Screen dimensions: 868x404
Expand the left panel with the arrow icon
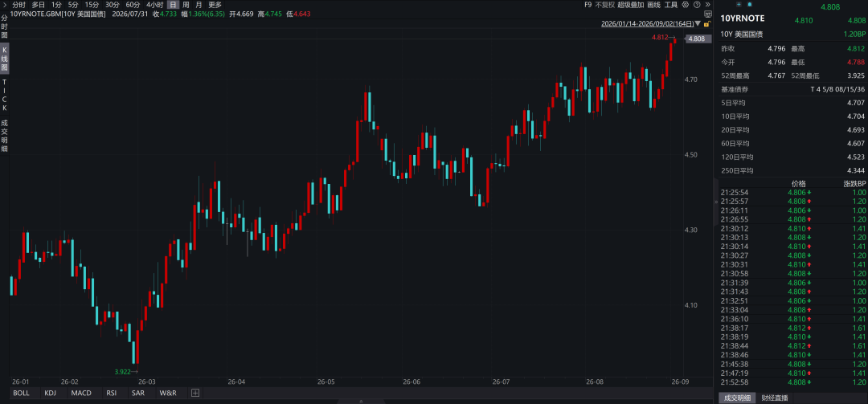pos(5,5)
